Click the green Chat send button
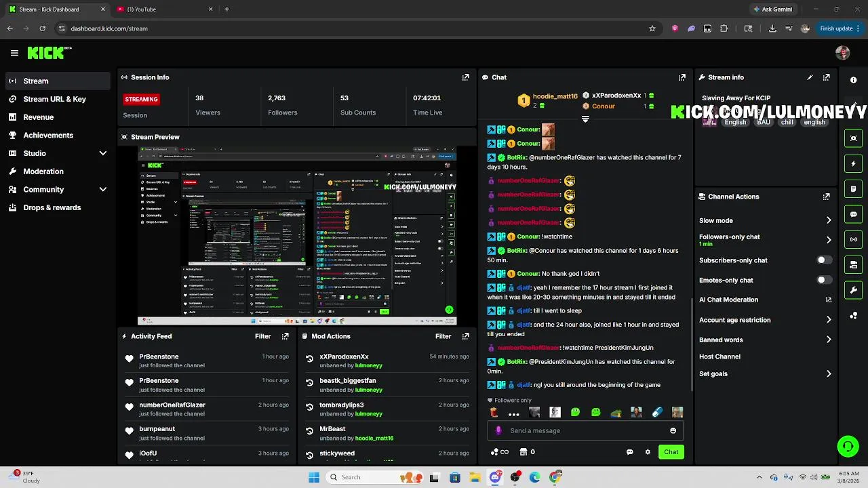 [x=671, y=452]
